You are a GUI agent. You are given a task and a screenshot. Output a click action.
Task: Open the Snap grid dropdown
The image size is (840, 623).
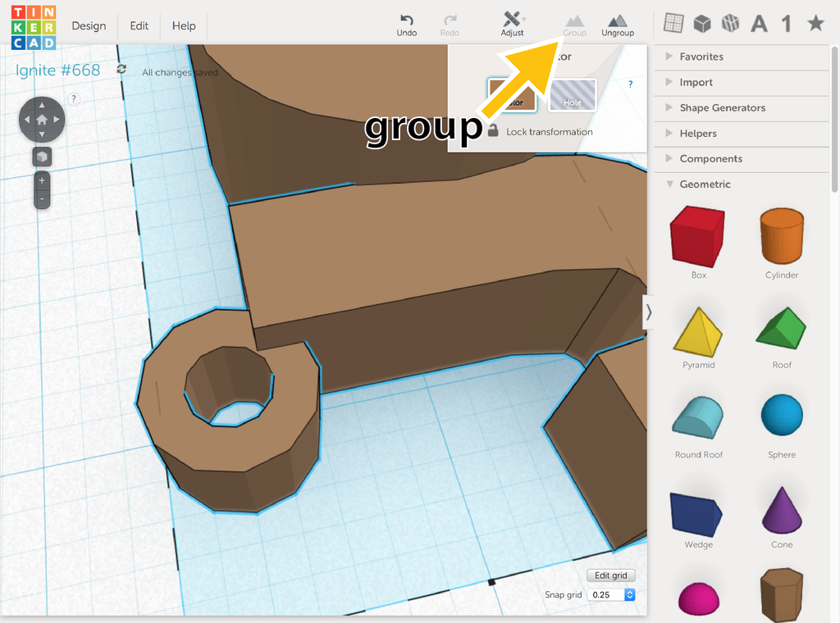point(611,594)
